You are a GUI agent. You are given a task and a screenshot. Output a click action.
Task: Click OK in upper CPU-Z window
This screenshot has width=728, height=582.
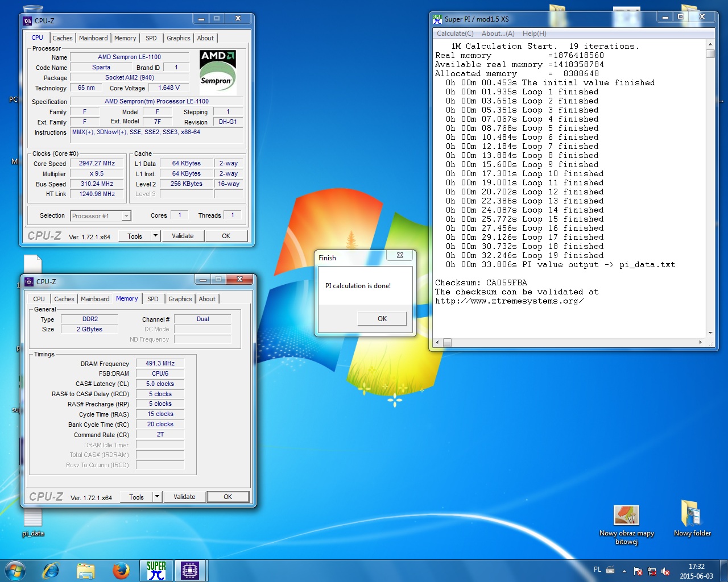[x=226, y=236]
